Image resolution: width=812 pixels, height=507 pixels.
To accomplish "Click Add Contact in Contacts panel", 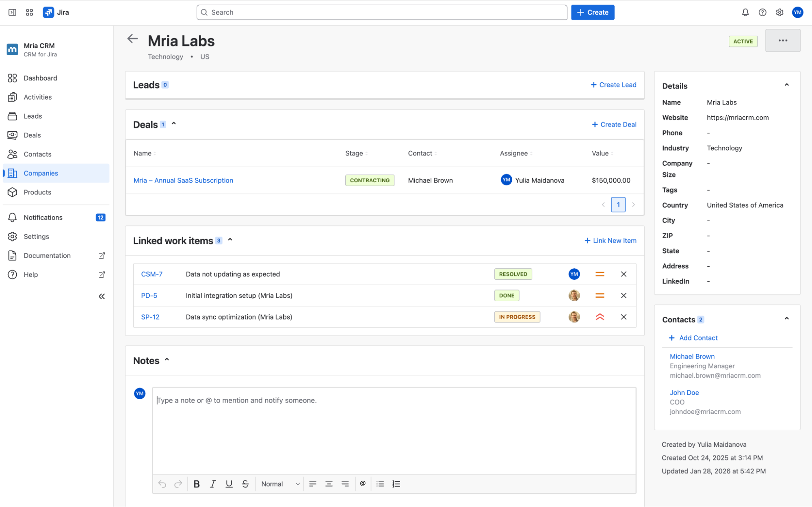I will (x=693, y=338).
